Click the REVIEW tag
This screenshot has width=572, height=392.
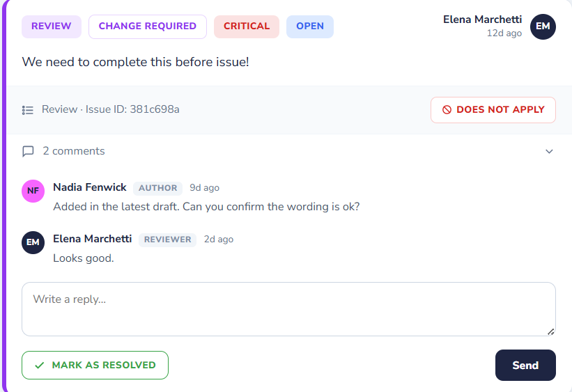coord(52,26)
